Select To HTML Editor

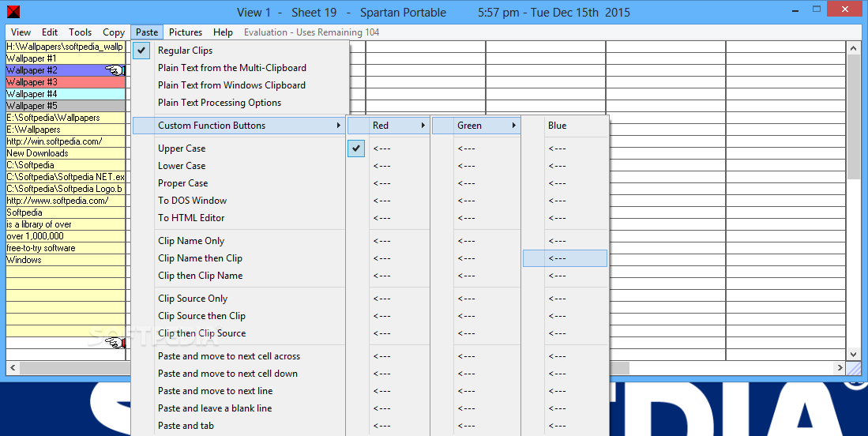coord(191,218)
